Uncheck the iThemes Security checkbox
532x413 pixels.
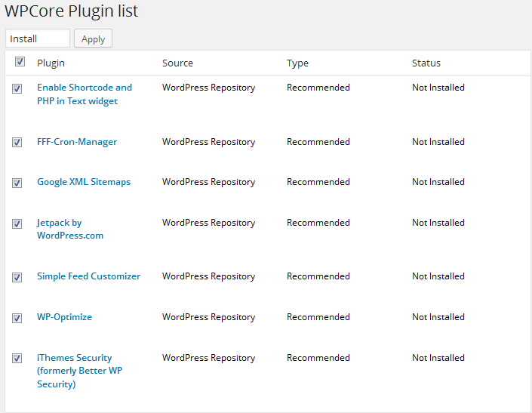pos(17,359)
